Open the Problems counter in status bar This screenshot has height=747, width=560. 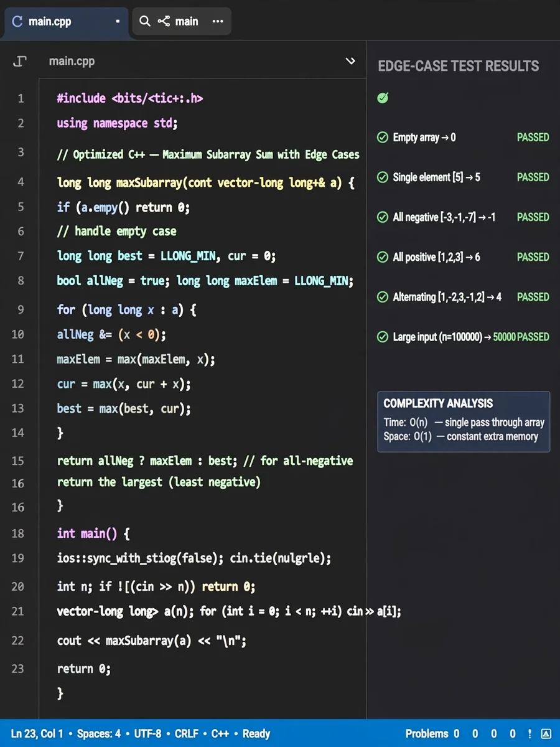[x=432, y=733]
